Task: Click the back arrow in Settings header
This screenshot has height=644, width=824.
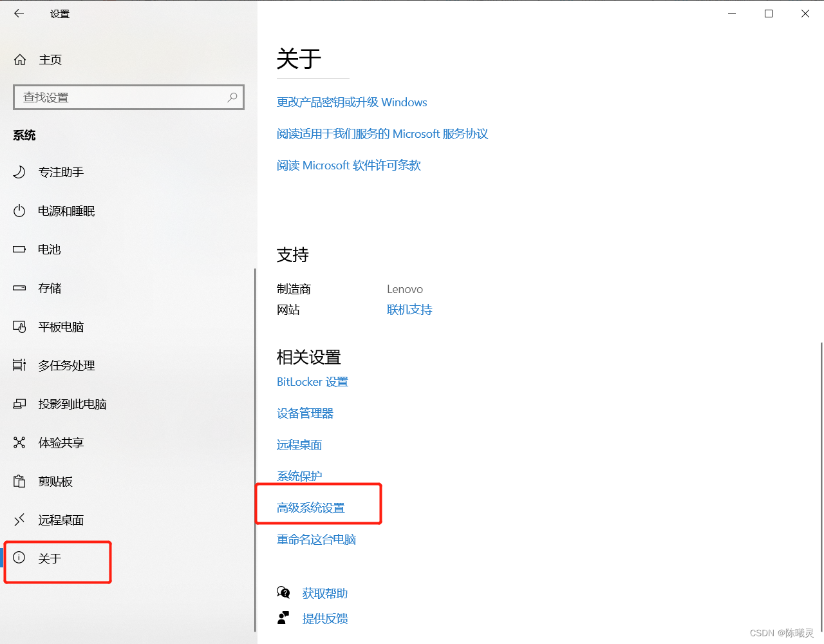Action: 19,14
